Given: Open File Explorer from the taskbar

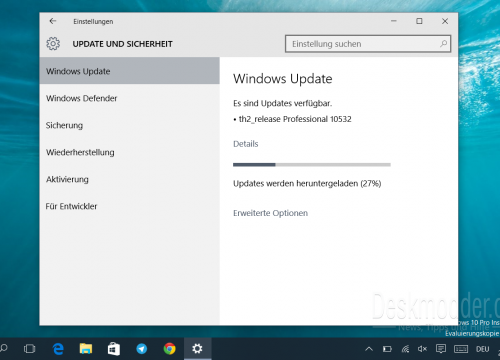Looking at the screenshot, I should pyautogui.click(x=86, y=349).
